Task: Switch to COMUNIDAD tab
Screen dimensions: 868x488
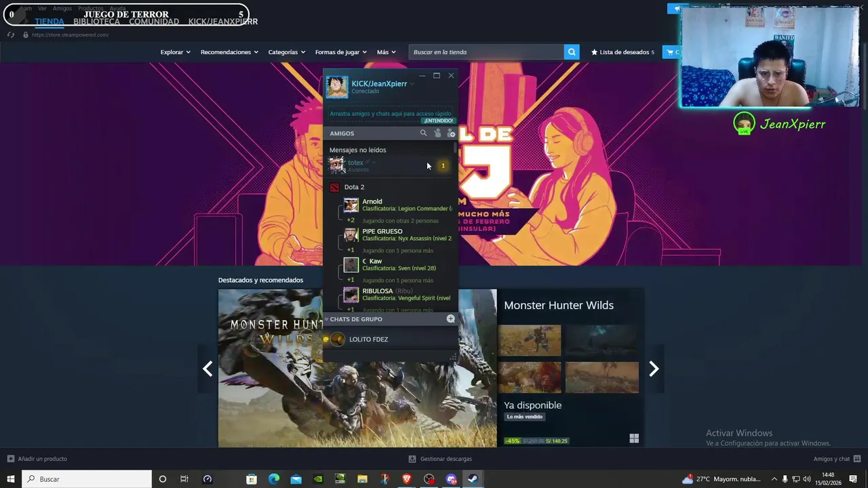Action: tap(154, 22)
